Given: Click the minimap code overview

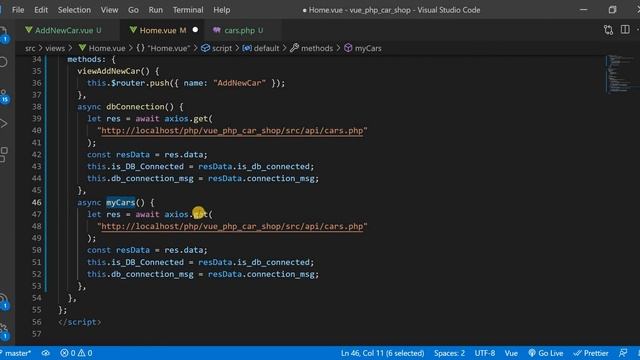Looking at the screenshot, I should [619, 74].
